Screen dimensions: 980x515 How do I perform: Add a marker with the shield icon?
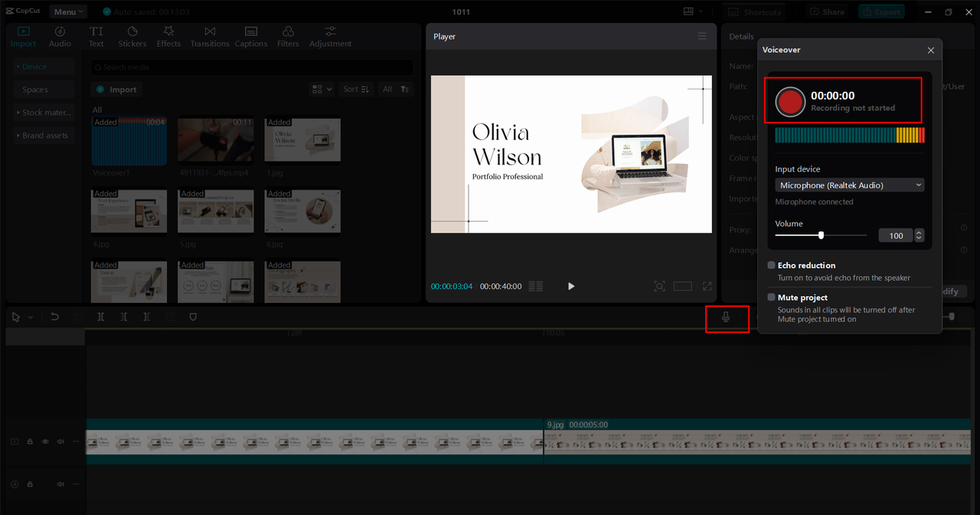[192, 317]
